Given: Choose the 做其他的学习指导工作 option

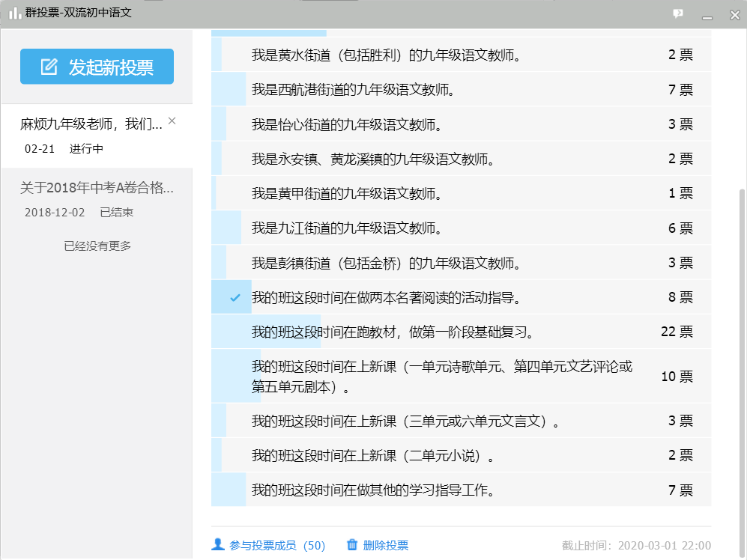Looking at the screenshot, I should [x=461, y=490].
